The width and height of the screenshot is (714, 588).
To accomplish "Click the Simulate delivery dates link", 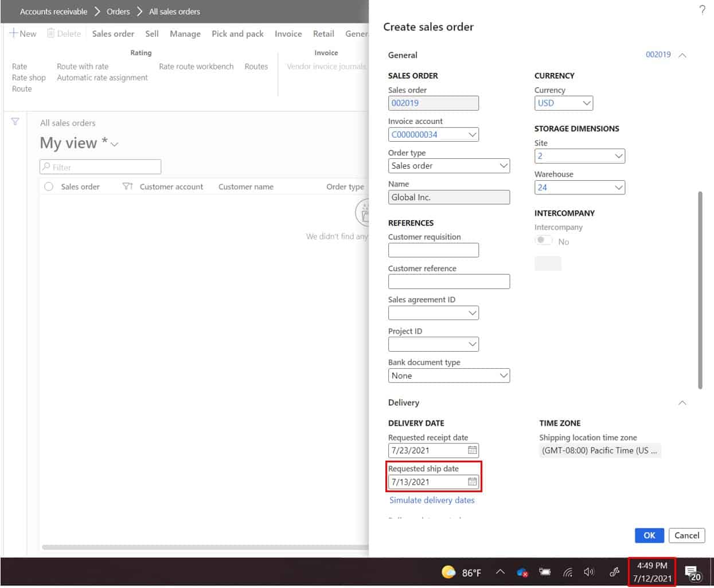I will click(432, 500).
